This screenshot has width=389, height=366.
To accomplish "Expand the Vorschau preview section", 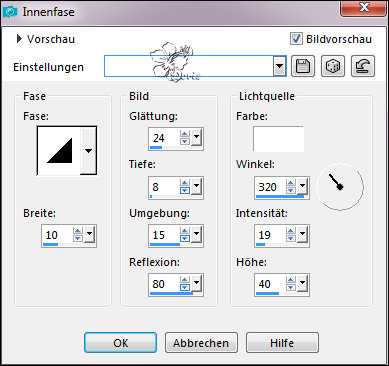I will [19, 39].
